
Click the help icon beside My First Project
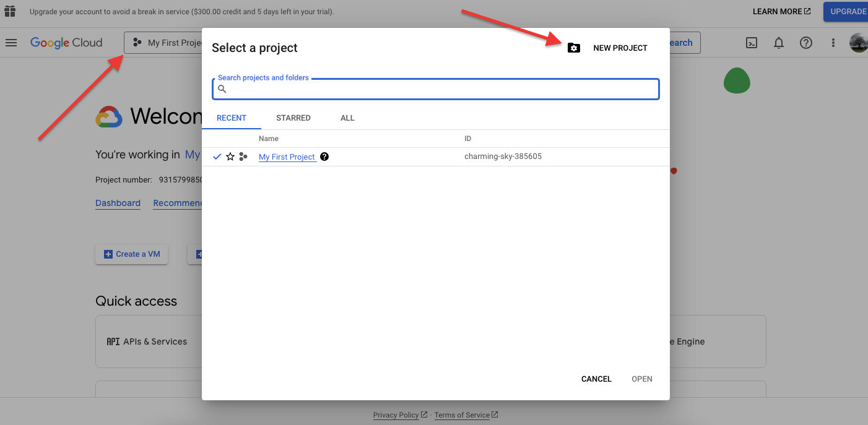pyautogui.click(x=324, y=157)
